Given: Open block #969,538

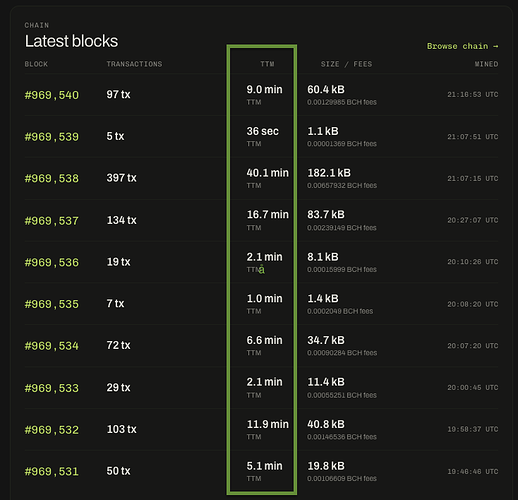Looking at the screenshot, I should (x=52, y=178).
